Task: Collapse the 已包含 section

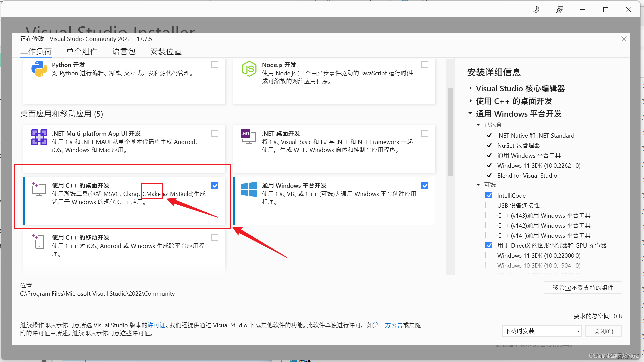Action: point(479,125)
